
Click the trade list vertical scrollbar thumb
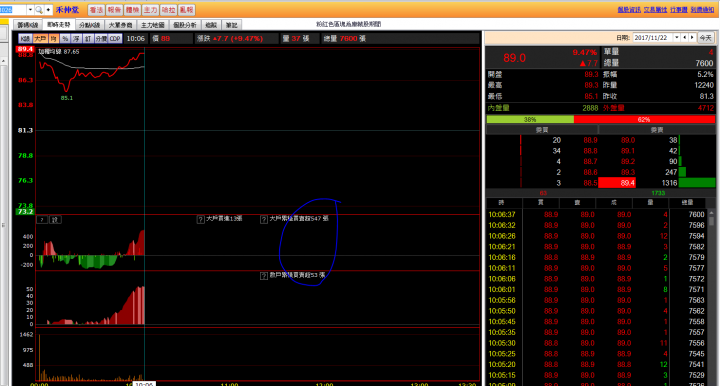pyautogui.click(x=711, y=221)
